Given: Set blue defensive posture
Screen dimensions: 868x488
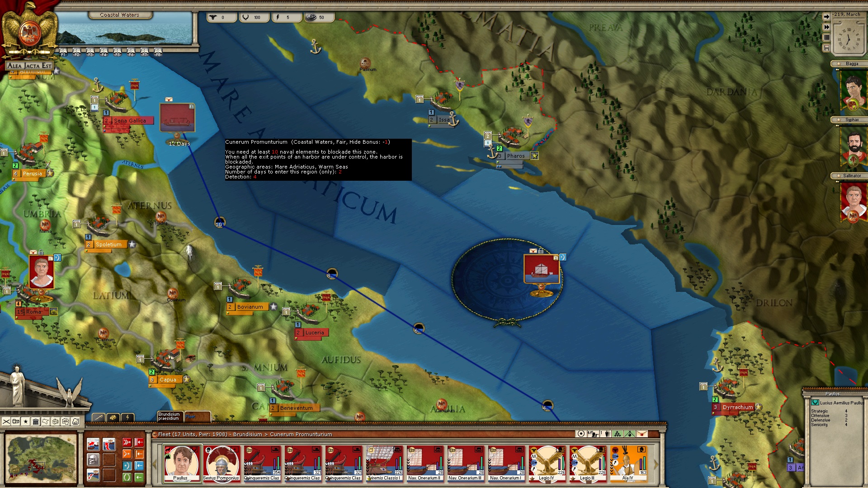Looking at the screenshot, I should 127,466.
